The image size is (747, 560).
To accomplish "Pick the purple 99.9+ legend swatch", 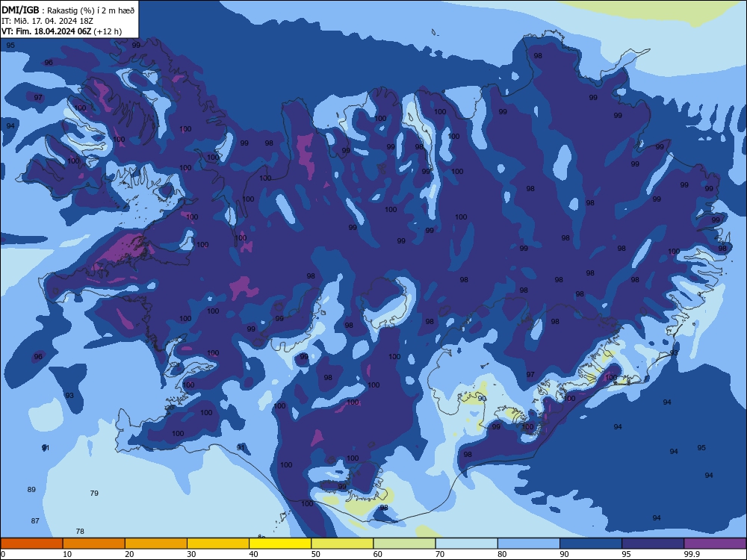I will 715,544.
